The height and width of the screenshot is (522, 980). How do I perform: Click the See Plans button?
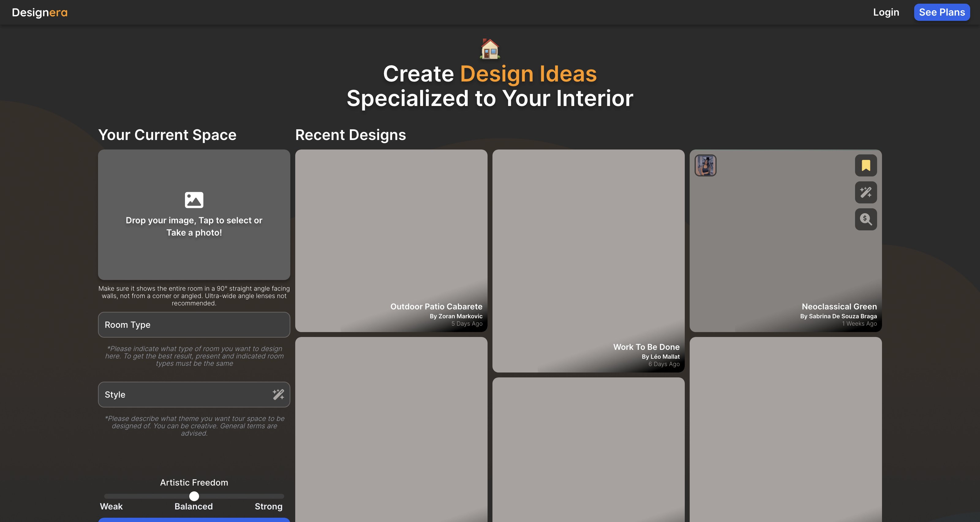tap(942, 12)
